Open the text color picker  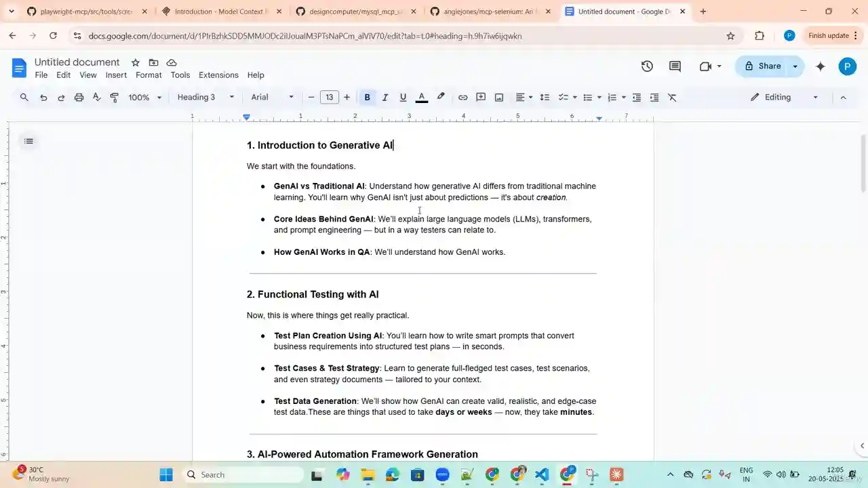pos(422,98)
